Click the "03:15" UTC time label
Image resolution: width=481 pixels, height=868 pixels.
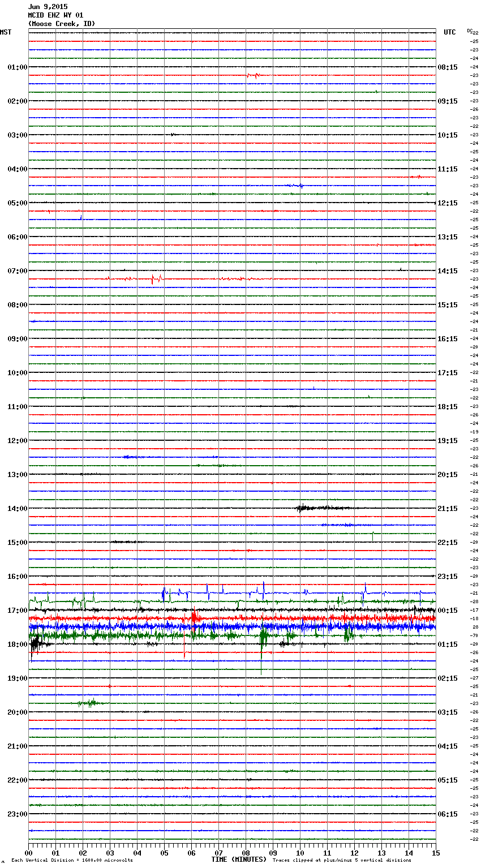click(448, 712)
